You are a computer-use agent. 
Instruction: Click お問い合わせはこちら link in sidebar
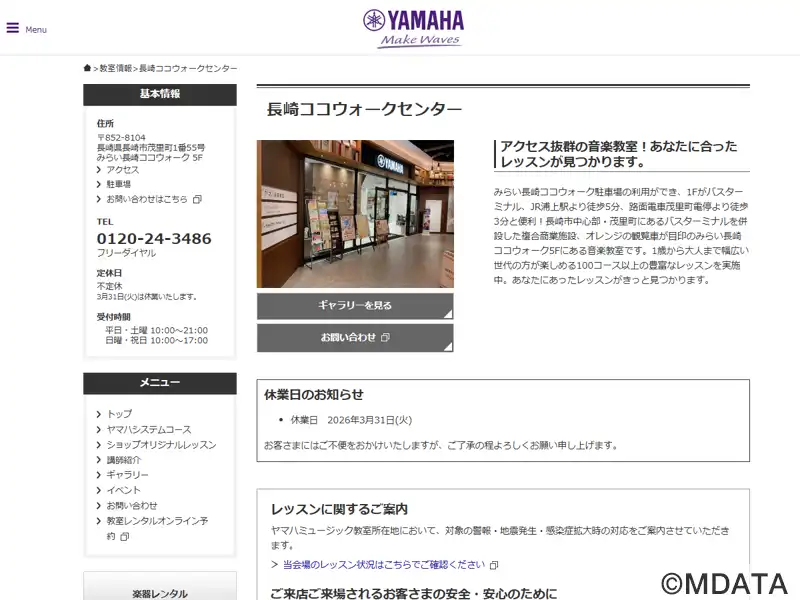pyautogui.click(x=147, y=199)
